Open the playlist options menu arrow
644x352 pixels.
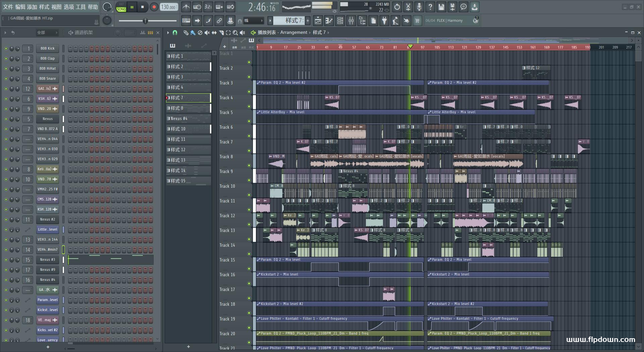click(168, 33)
